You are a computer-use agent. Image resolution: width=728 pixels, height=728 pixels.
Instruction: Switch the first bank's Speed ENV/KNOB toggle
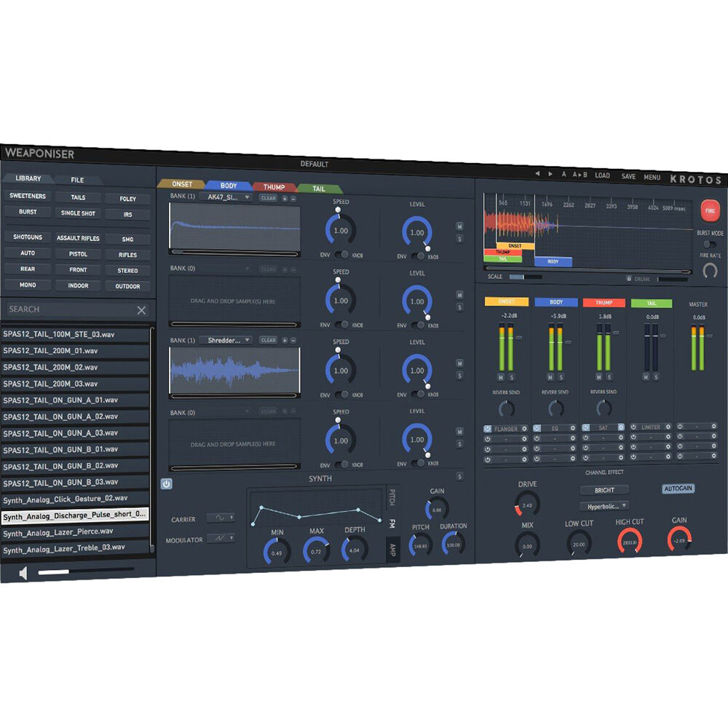tap(341, 256)
